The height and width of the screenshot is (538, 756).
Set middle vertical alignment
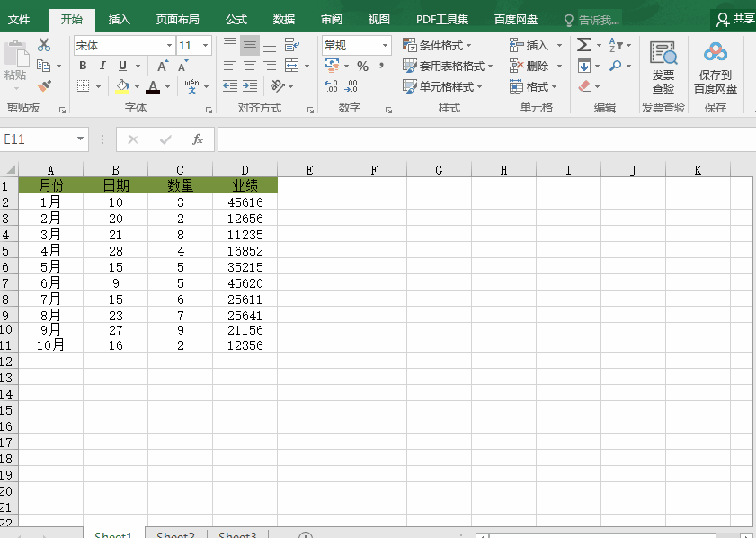(x=250, y=45)
